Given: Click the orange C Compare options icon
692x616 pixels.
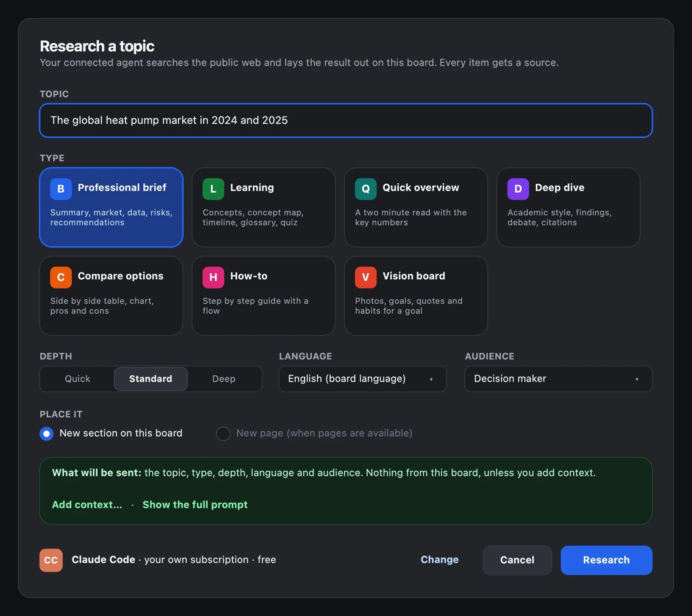Looking at the screenshot, I should pos(61,277).
